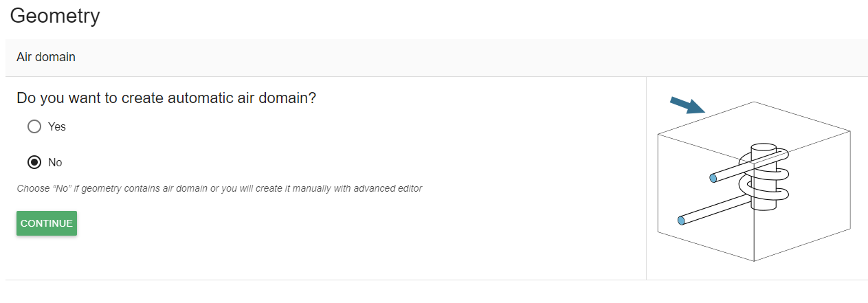Image resolution: width=868 pixels, height=303 pixels.
Task: Click the upper tube's blue end cap
Action: (713, 179)
